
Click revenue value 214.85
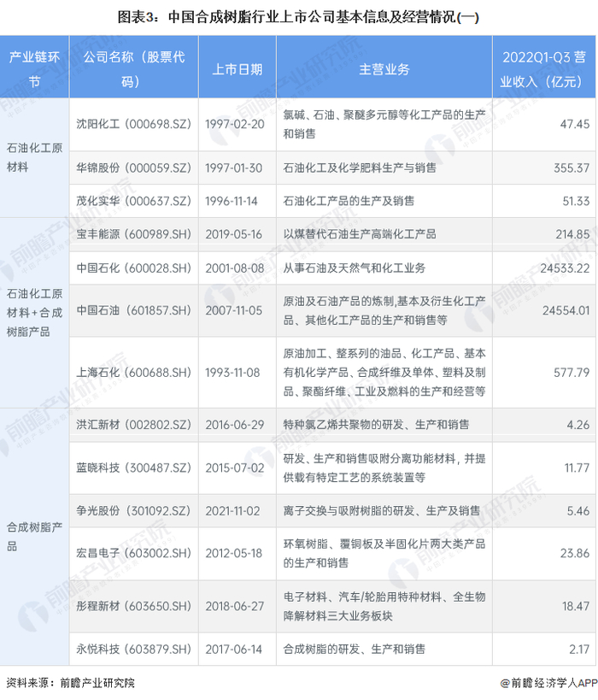(572, 234)
